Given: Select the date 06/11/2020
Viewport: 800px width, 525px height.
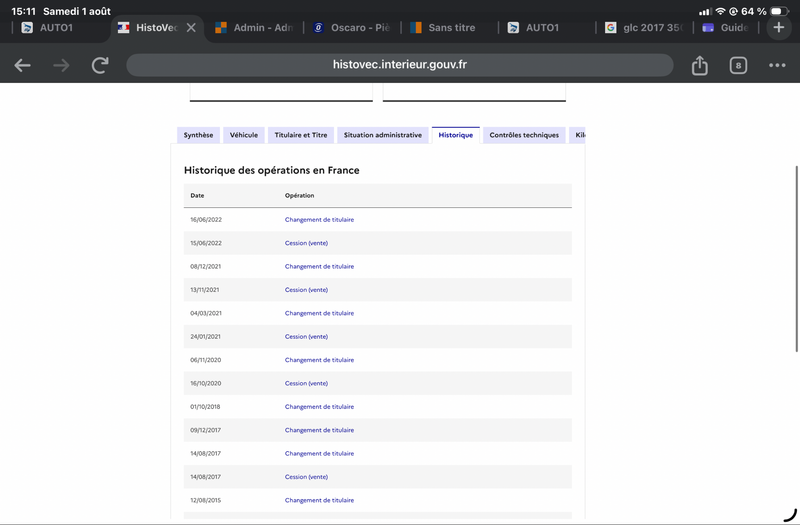Looking at the screenshot, I should [206, 360].
